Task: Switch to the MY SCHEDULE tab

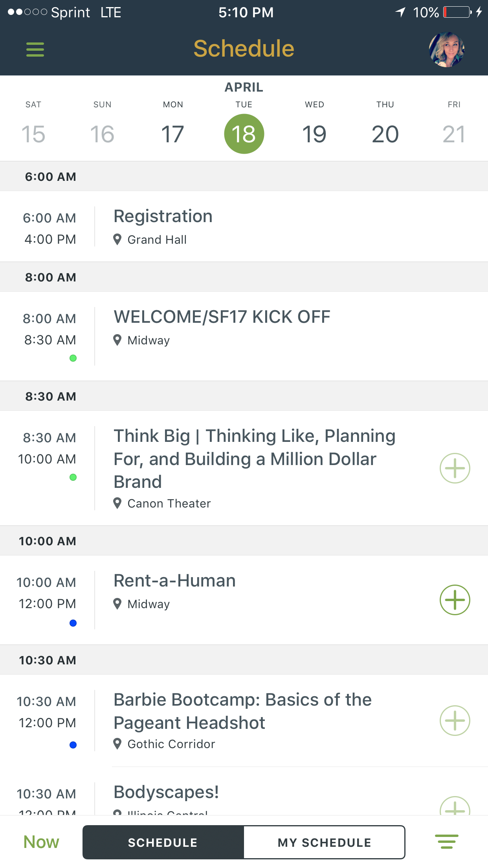Action: pyautogui.click(x=324, y=842)
